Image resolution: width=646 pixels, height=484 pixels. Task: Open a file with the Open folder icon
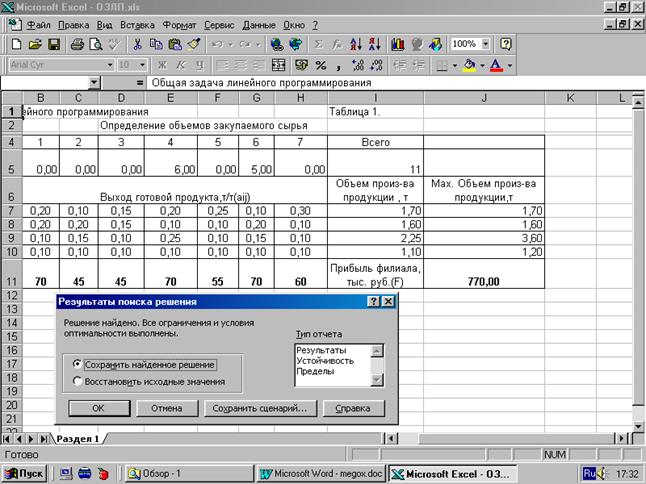click(35, 44)
